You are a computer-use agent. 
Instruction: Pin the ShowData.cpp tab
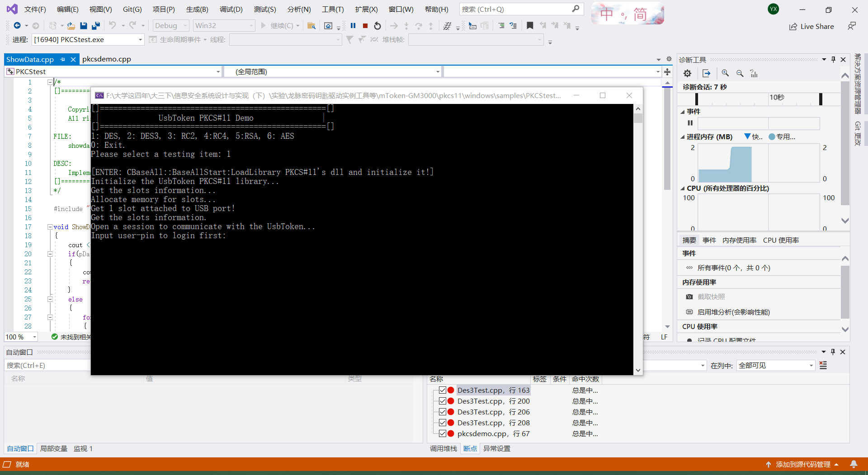(63, 59)
